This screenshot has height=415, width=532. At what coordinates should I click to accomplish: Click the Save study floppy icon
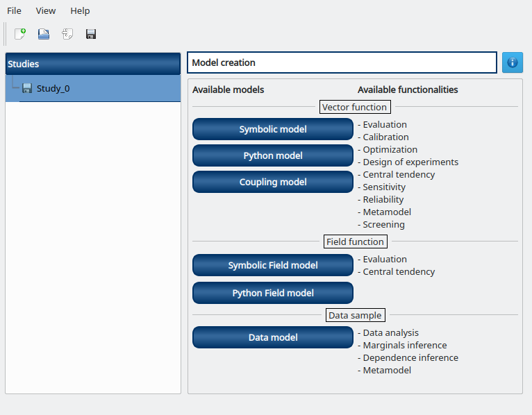[91, 33]
